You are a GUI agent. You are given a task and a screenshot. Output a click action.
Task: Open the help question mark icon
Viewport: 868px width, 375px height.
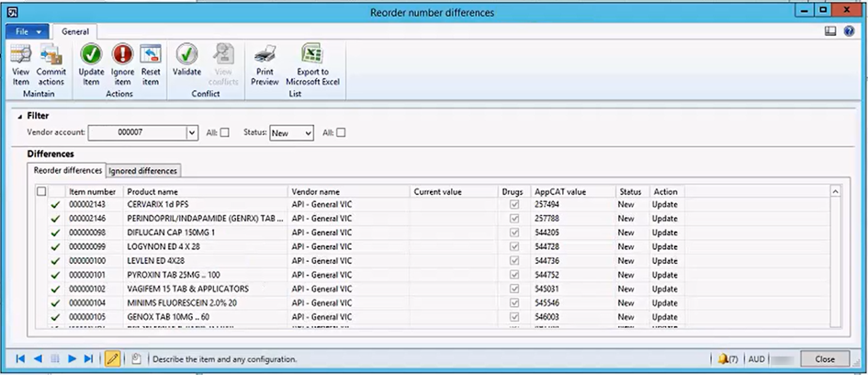(x=850, y=31)
